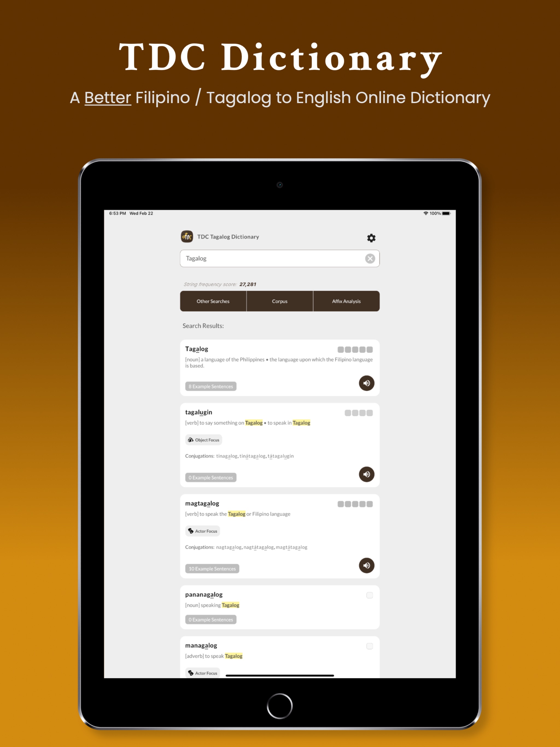Screen dimensions: 560x747
Task: Click audio speaker icon for magtagalog entry
Action: coord(366,565)
